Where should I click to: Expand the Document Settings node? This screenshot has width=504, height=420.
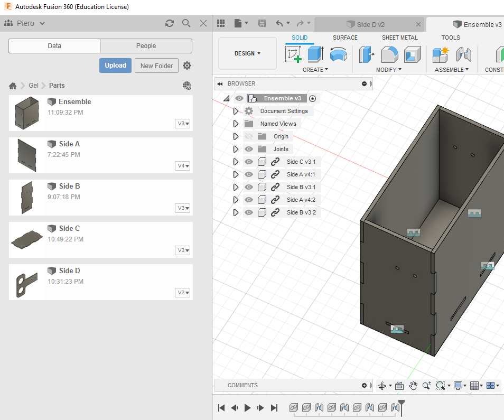[236, 111]
